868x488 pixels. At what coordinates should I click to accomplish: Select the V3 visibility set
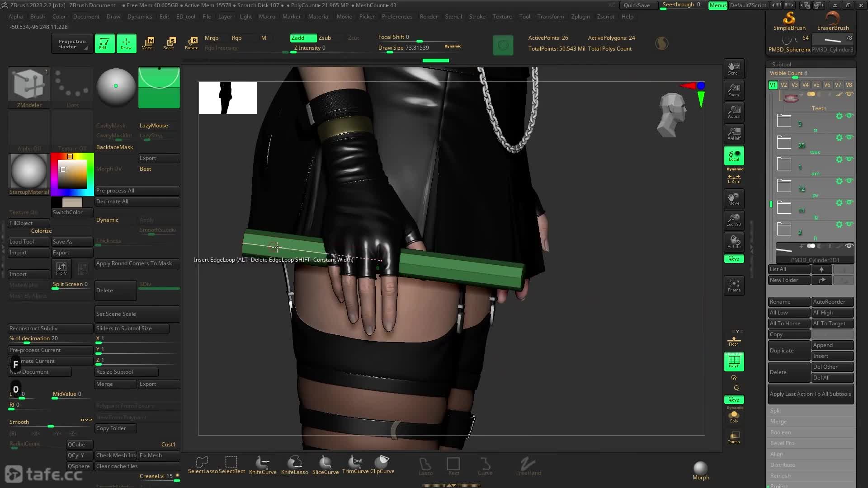[x=794, y=85]
